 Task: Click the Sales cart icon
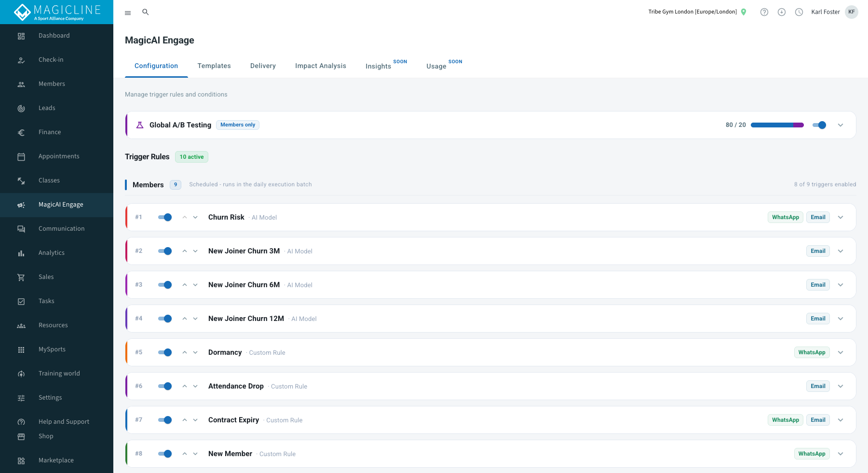tap(21, 277)
